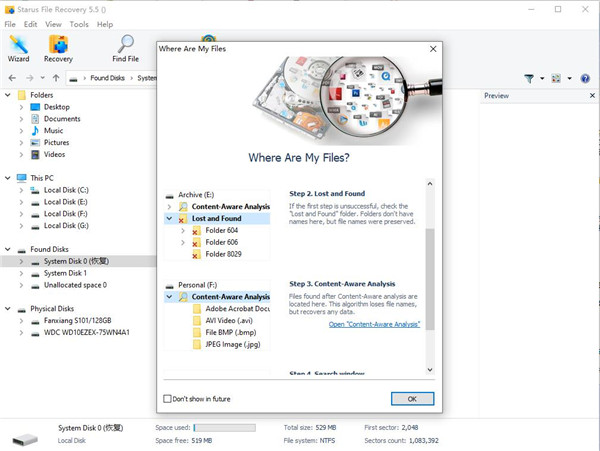Click AVI Video (.avi) folder icon
600x451 pixels.
[x=197, y=321]
